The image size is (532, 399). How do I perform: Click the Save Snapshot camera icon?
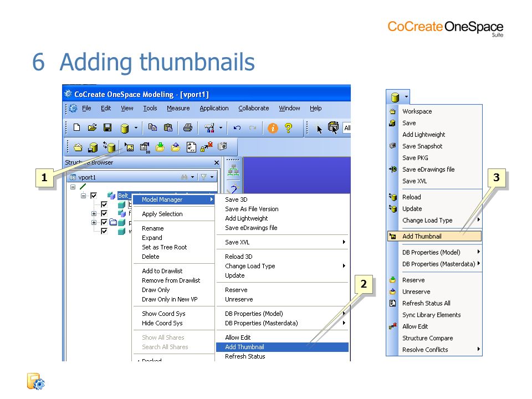pos(222,146)
